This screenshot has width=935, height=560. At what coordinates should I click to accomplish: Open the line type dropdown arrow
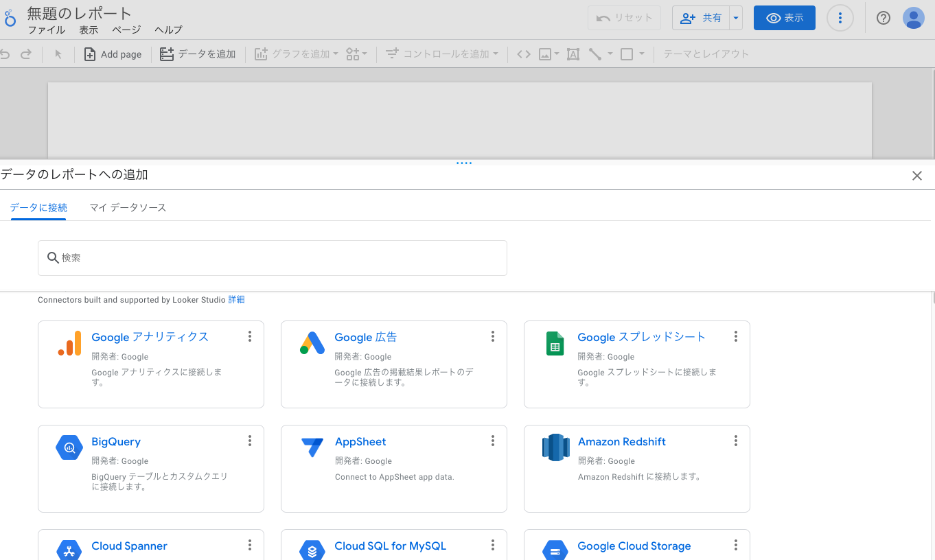tap(610, 54)
